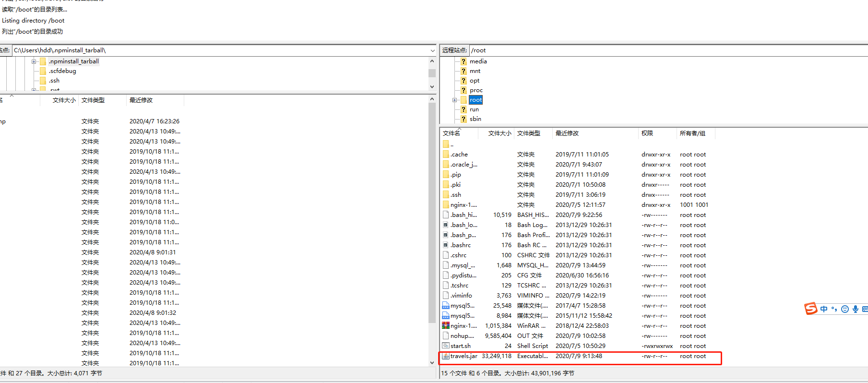868x383 pixels.
Task: Click the local file list scroll-down arrow
Action: (x=432, y=363)
